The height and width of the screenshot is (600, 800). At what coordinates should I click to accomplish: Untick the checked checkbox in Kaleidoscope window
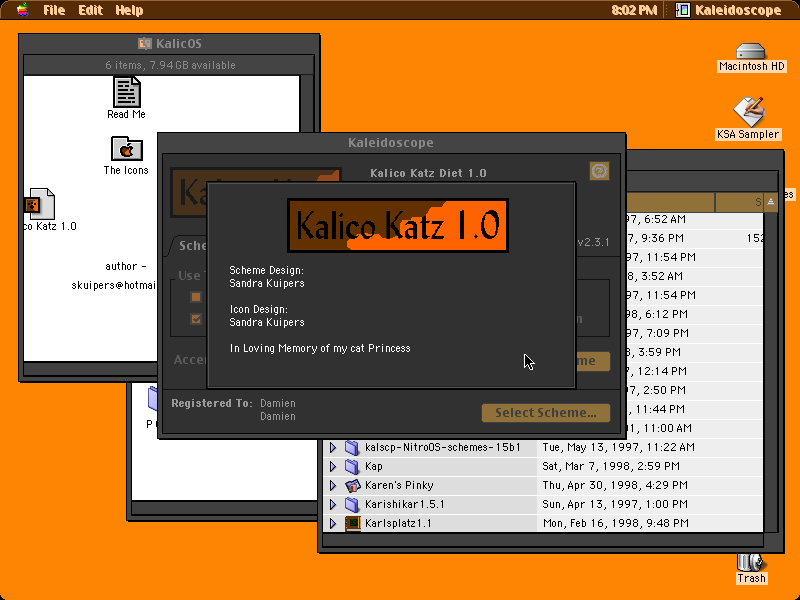tap(196, 319)
